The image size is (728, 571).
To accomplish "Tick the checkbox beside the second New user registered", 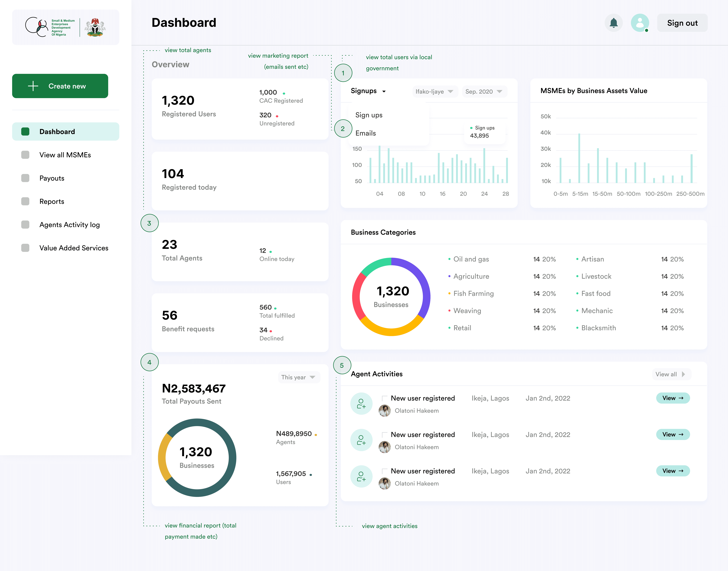I will pyautogui.click(x=385, y=435).
